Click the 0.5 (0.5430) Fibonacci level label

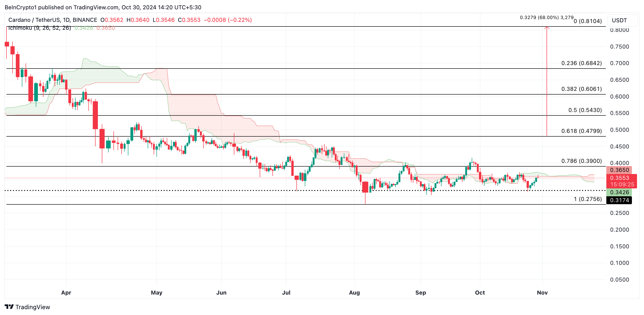coord(585,110)
